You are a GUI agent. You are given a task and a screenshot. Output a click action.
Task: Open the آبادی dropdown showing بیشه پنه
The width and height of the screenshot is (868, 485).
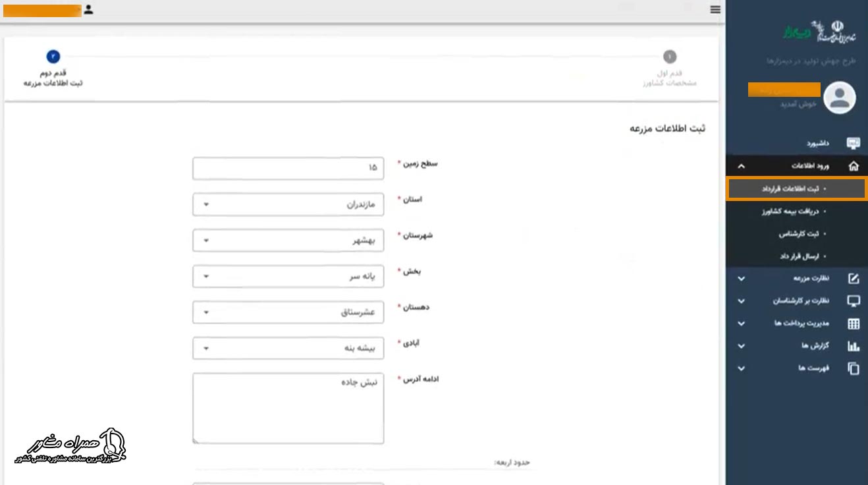288,348
